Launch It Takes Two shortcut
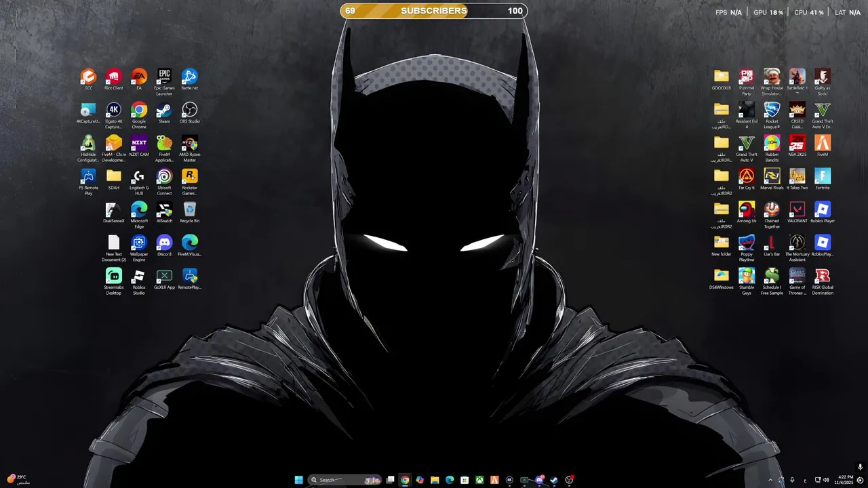Image resolution: width=868 pixels, height=488 pixels. [797, 180]
